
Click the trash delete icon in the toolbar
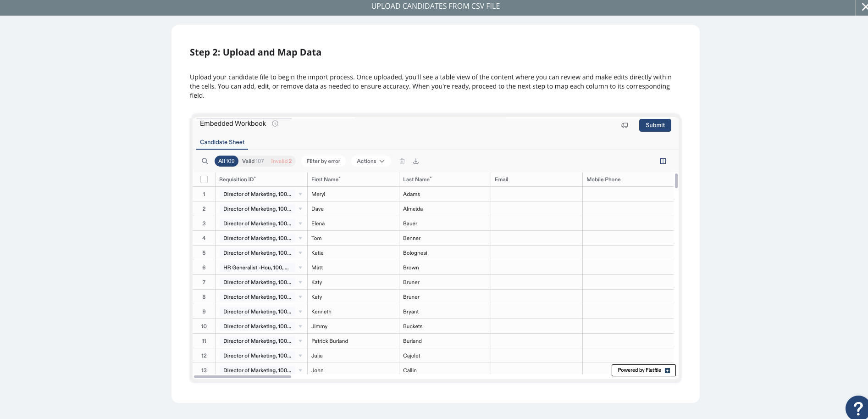pos(402,161)
